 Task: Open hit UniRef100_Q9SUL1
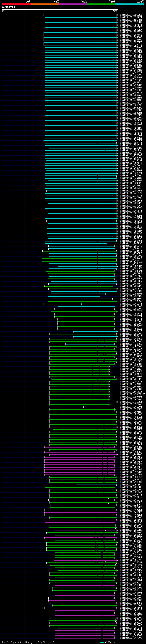click(x=131, y=15)
